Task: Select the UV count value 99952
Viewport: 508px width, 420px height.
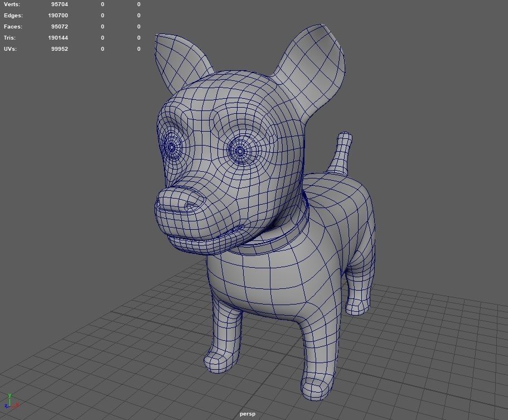Action: pos(60,49)
